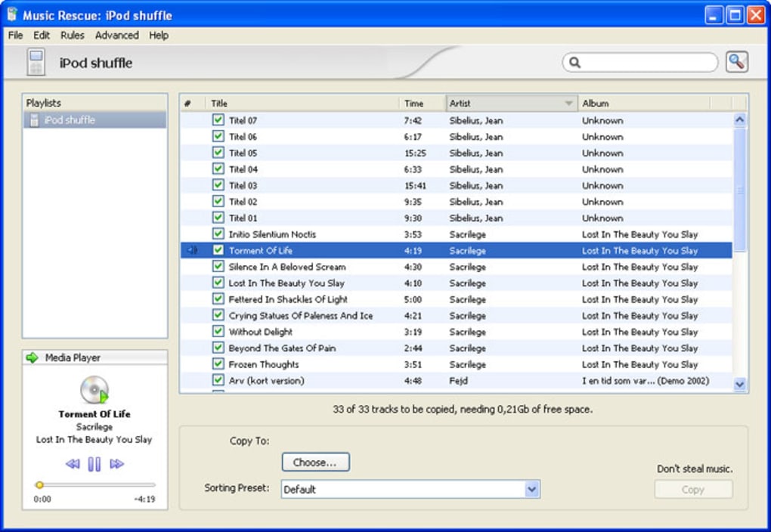Uncheck the Titel 06 track

pos(218,136)
